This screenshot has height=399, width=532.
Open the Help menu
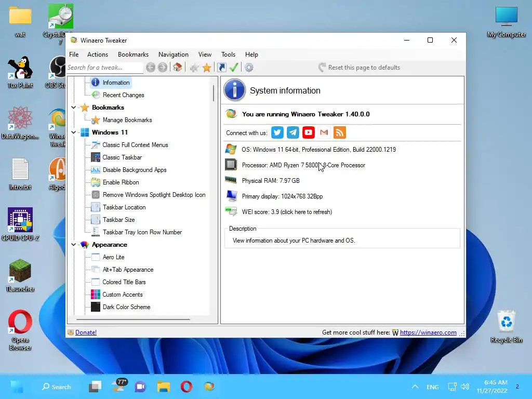pyautogui.click(x=252, y=54)
